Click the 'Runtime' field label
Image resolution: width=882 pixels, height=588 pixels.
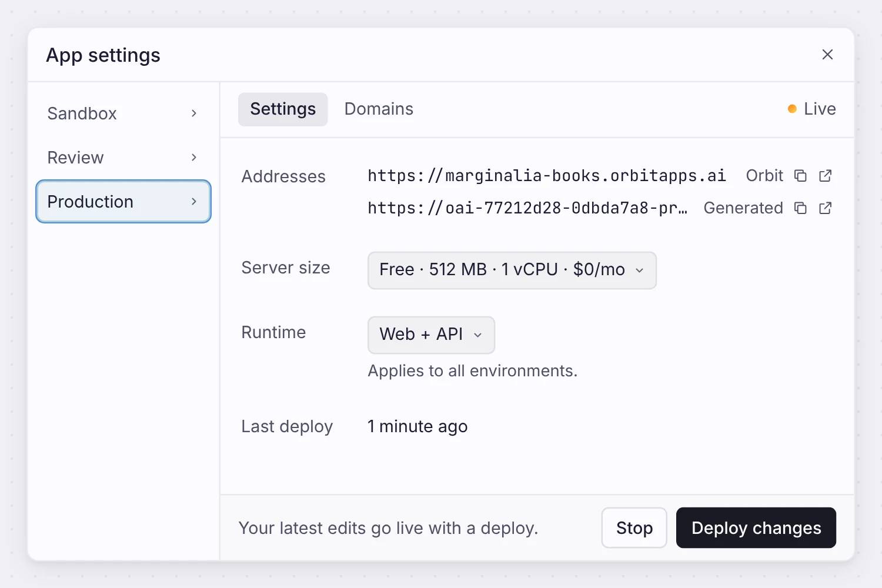coord(273,332)
